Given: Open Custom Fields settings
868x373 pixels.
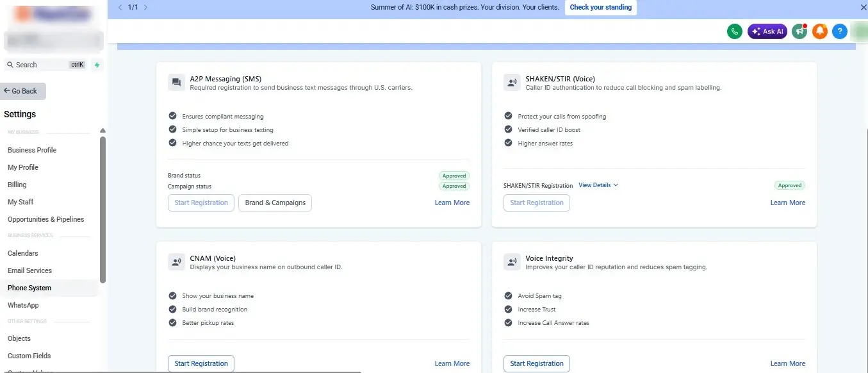Looking at the screenshot, I should pos(29,356).
